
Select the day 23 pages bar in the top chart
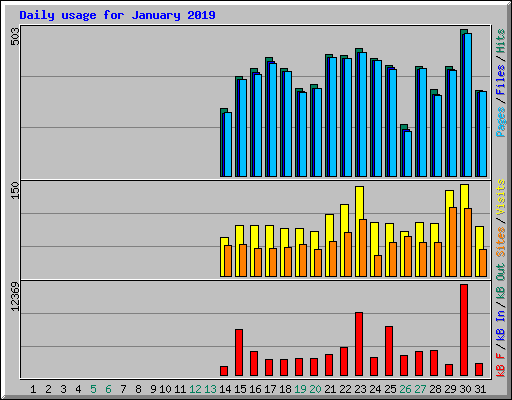[x=363, y=115]
